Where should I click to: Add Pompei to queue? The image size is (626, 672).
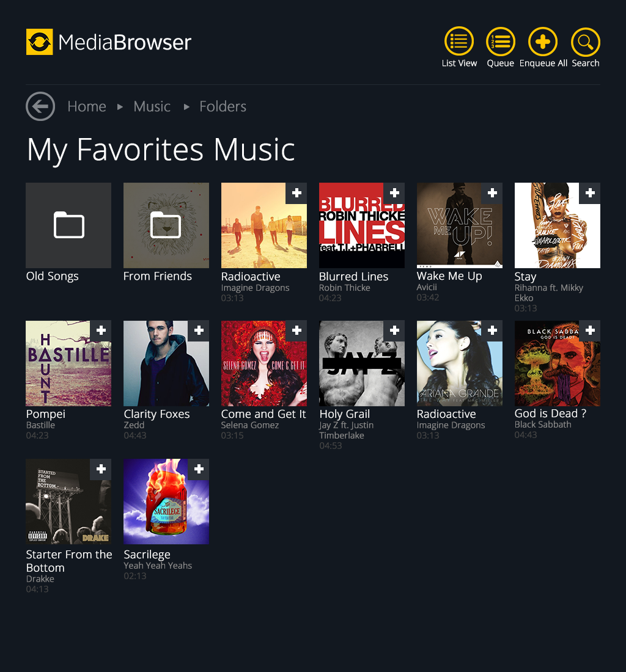[x=101, y=331]
